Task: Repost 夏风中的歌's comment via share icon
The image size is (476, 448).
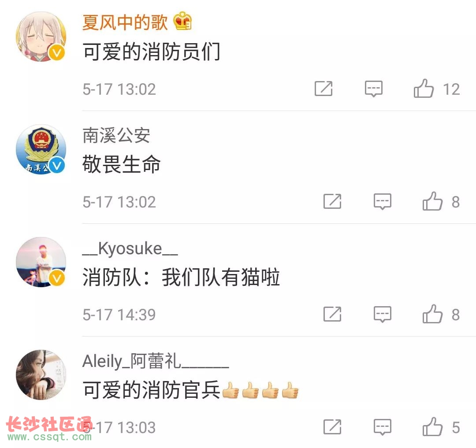Action: click(x=324, y=89)
